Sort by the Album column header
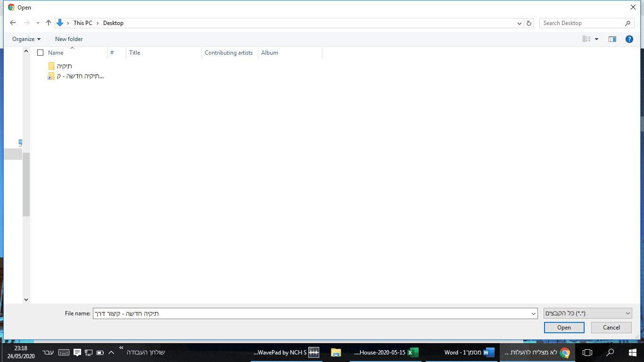This screenshot has height=362, width=644. (290, 53)
